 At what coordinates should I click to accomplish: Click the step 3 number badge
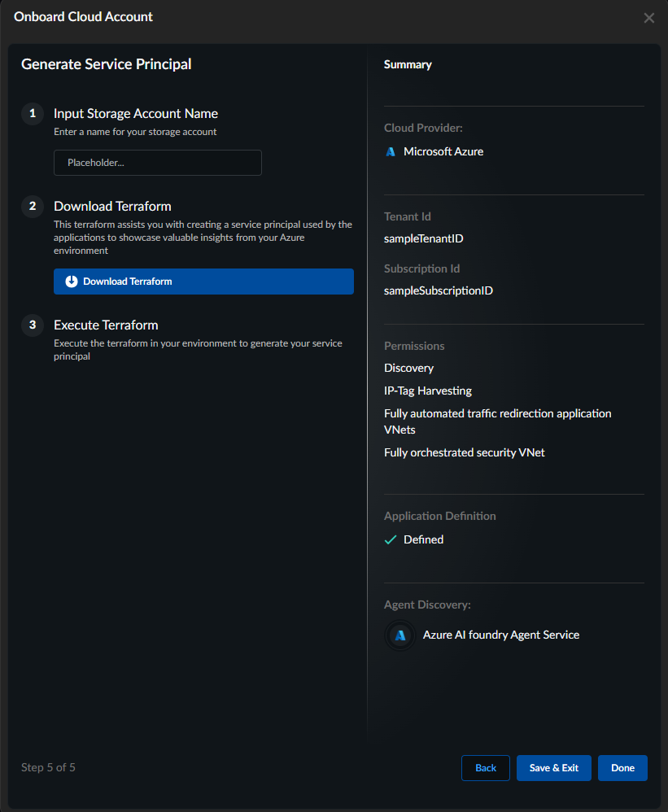click(33, 325)
